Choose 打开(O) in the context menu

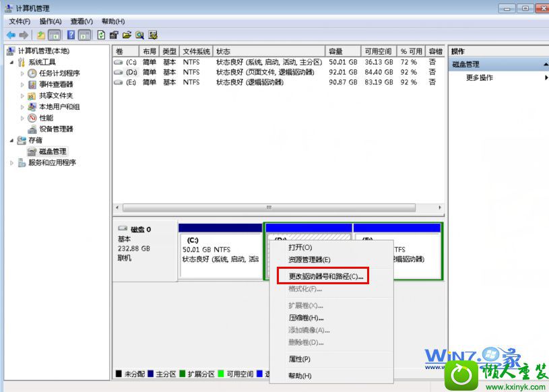click(x=331, y=247)
